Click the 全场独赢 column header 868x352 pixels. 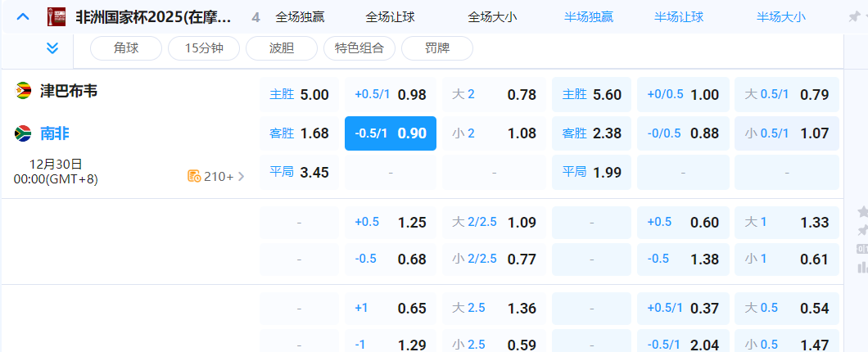pyautogui.click(x=300, y=17)
